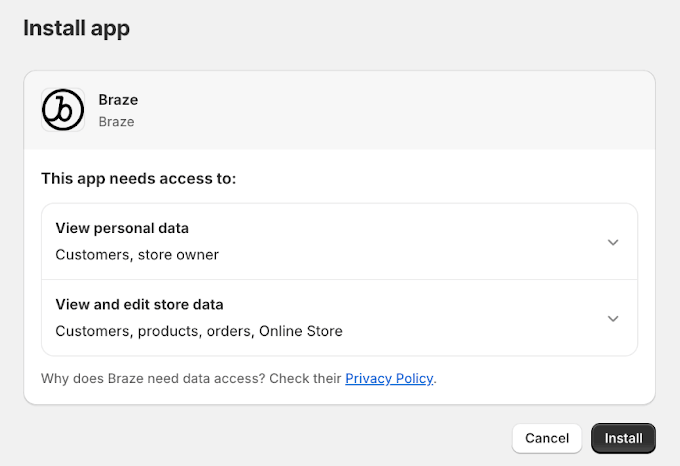Click the Why does Braze need data access text
680x466 pixels.
click(x=190, y=378)
